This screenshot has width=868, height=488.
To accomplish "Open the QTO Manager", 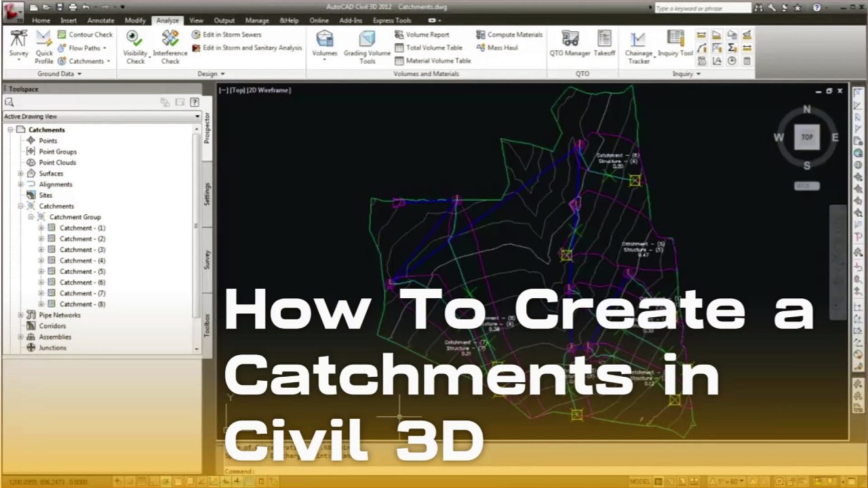I will pos(570,43).
